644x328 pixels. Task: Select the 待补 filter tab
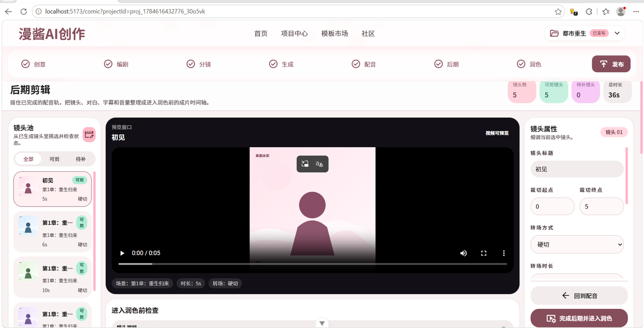pos(80,159)
